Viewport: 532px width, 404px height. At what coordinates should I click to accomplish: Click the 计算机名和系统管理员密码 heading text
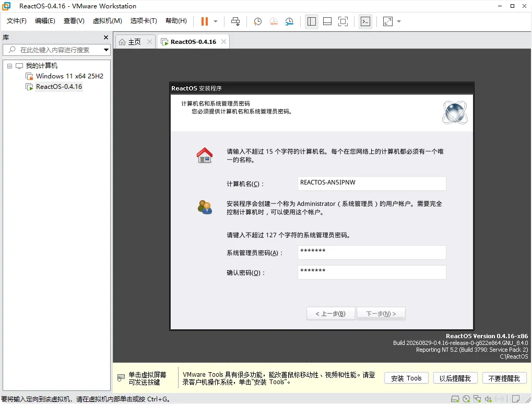(216, 103)
